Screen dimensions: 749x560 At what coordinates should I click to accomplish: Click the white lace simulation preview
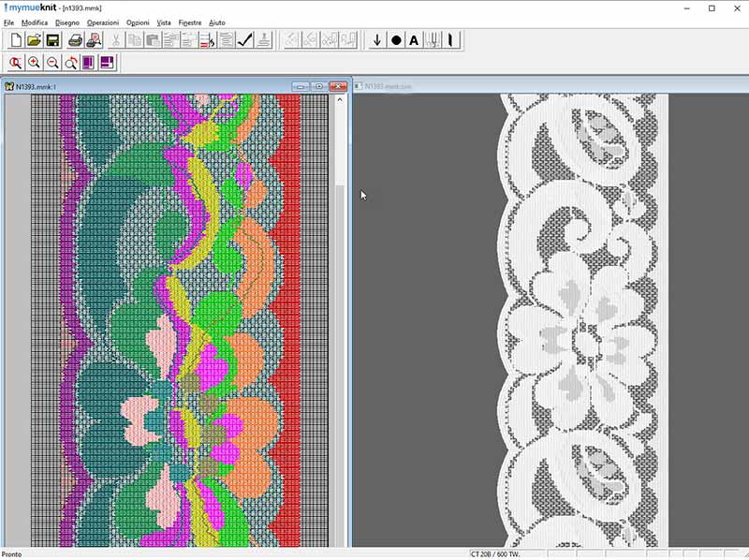[x=585, y=318]
